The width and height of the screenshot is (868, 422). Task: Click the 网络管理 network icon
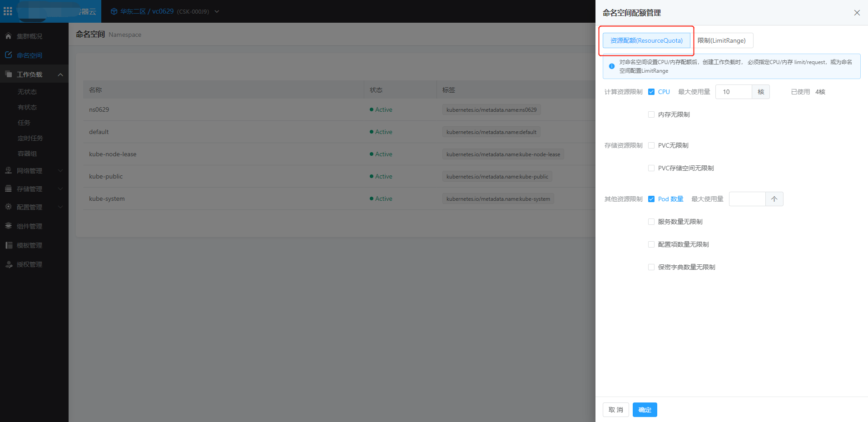pos(8,170)
